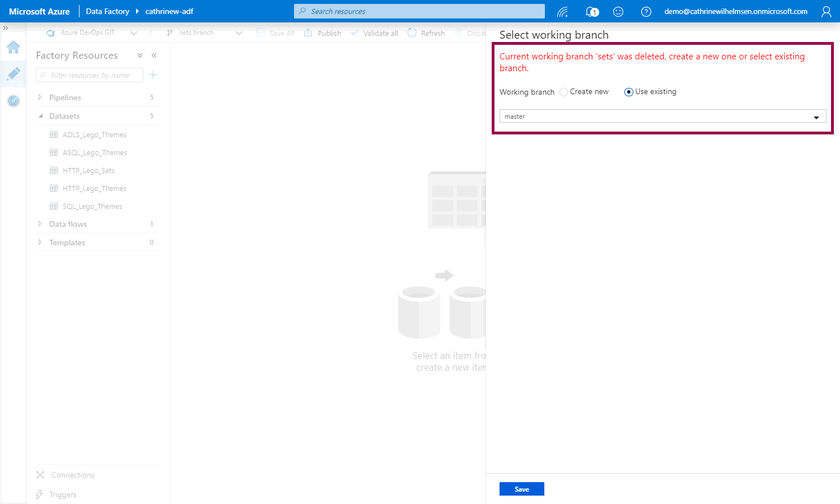Viewport: 840px width, 504px height.
Task: Collapse the Factory Resources panel
Action: click(x=154, y=55)
